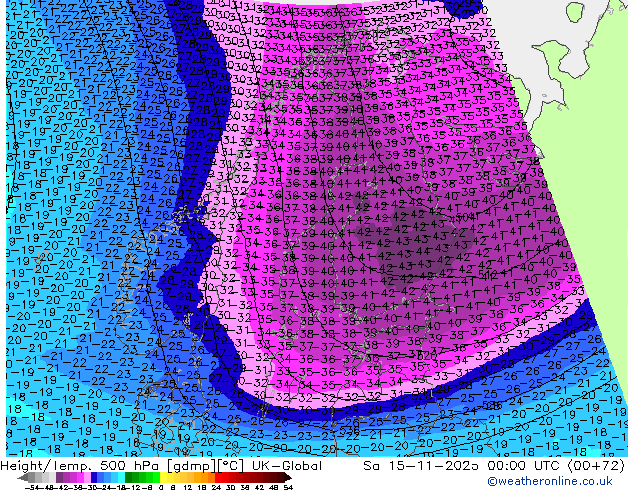Click the date 'Sa 15-11-2025'
The width and height of the screenshot is (634, 490).
421,466
